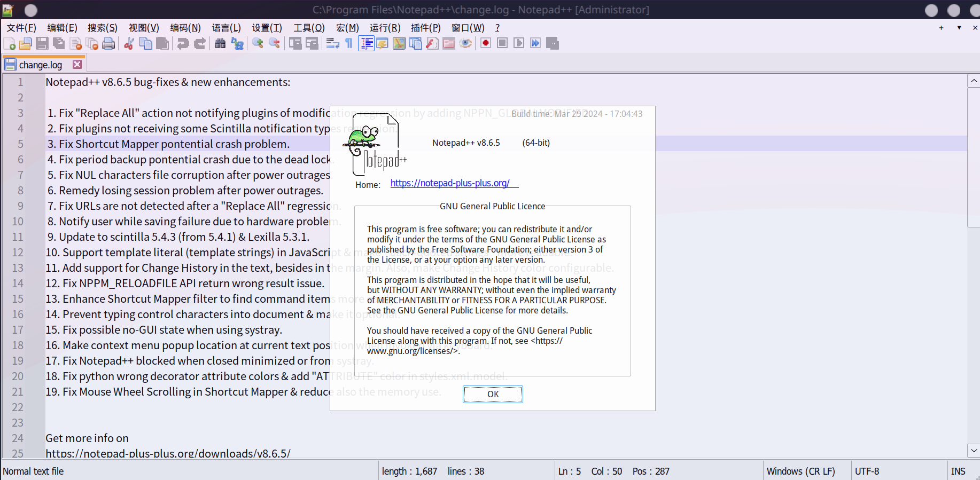
Task: Click the New file toolbar icon
Action: 9,43
